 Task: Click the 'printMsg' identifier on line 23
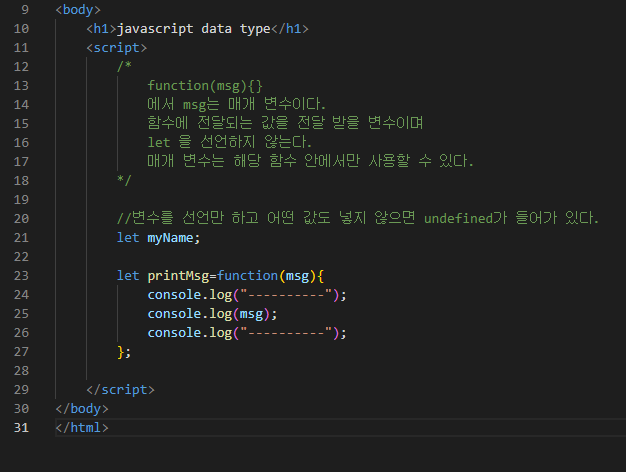pos(178,276)
